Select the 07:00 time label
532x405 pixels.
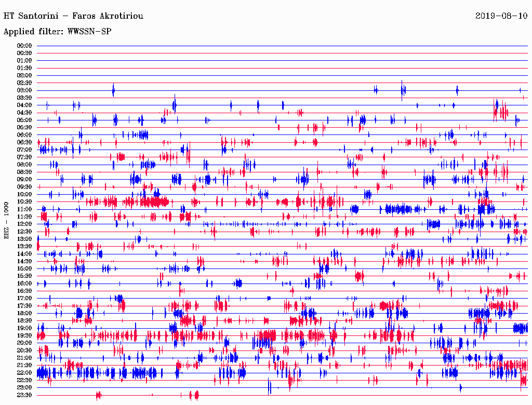24,150
